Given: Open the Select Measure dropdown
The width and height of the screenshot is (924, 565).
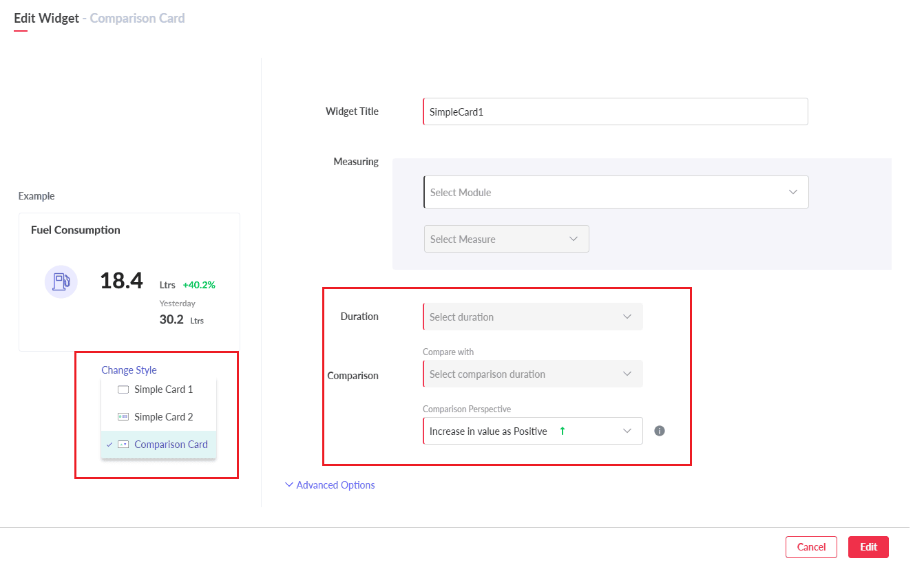Looking at the screenshot, I should pos(506,239).
